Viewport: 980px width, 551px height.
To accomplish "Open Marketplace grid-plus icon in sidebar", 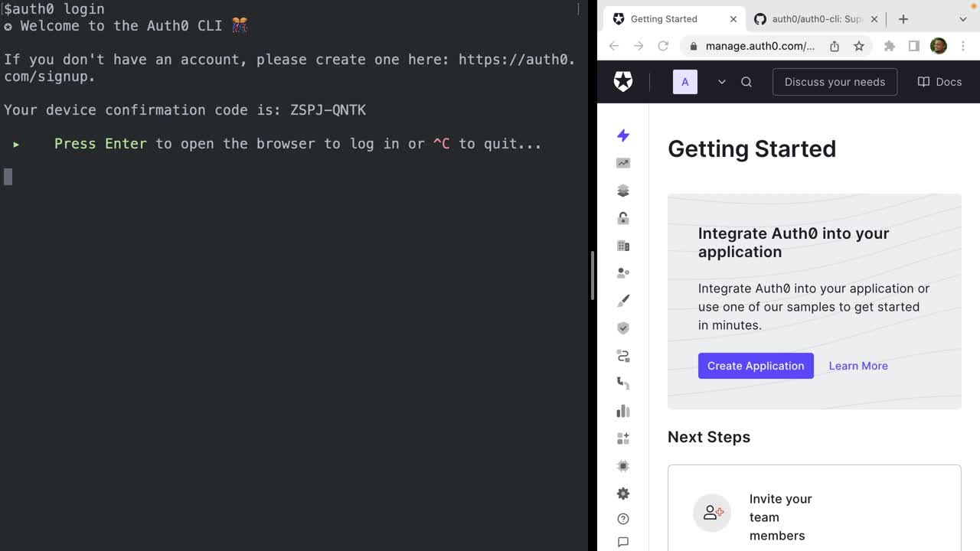I will click(623, 439).
